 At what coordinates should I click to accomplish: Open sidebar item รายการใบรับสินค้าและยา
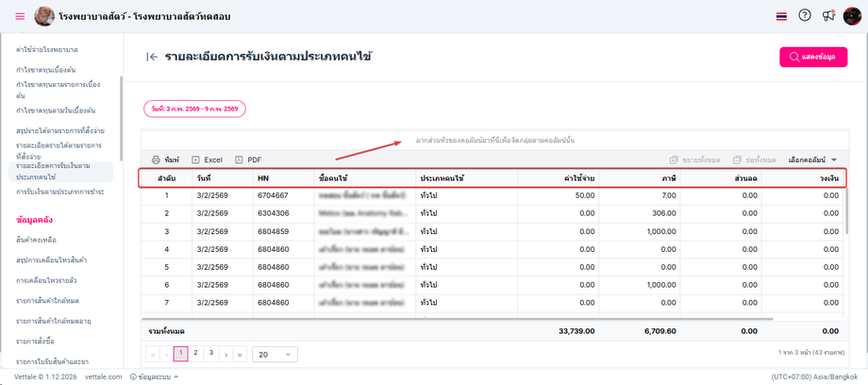(x=53, y=361)
